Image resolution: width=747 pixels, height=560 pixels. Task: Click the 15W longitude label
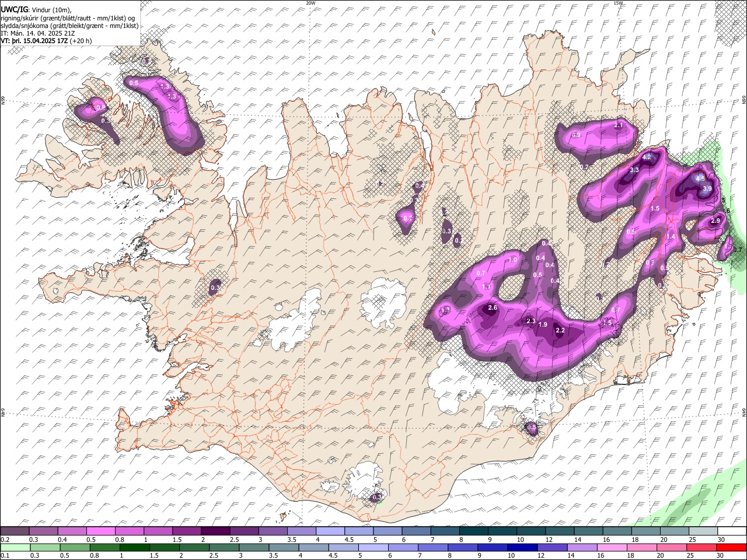[618, 3]
